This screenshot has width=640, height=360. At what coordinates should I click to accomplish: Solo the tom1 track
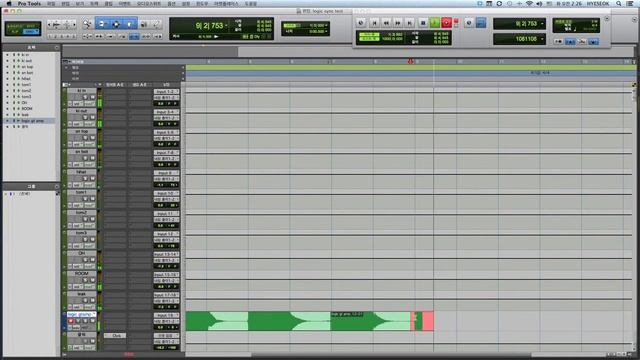[86, 199]
